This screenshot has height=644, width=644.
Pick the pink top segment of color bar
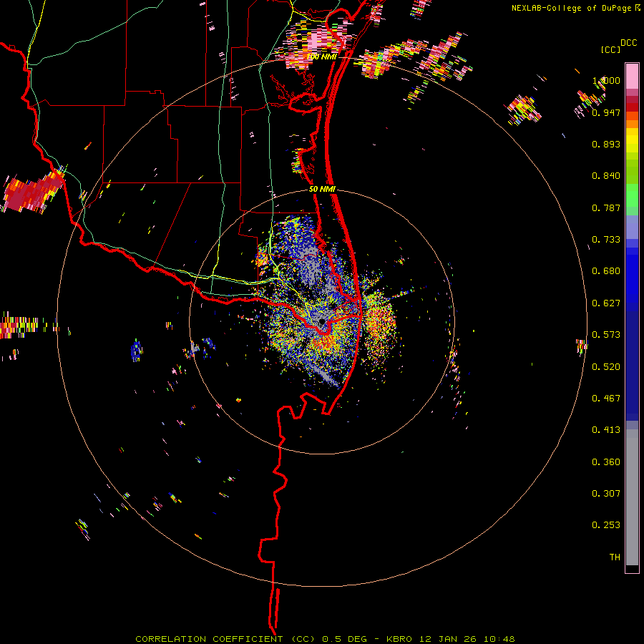point(632,76)
